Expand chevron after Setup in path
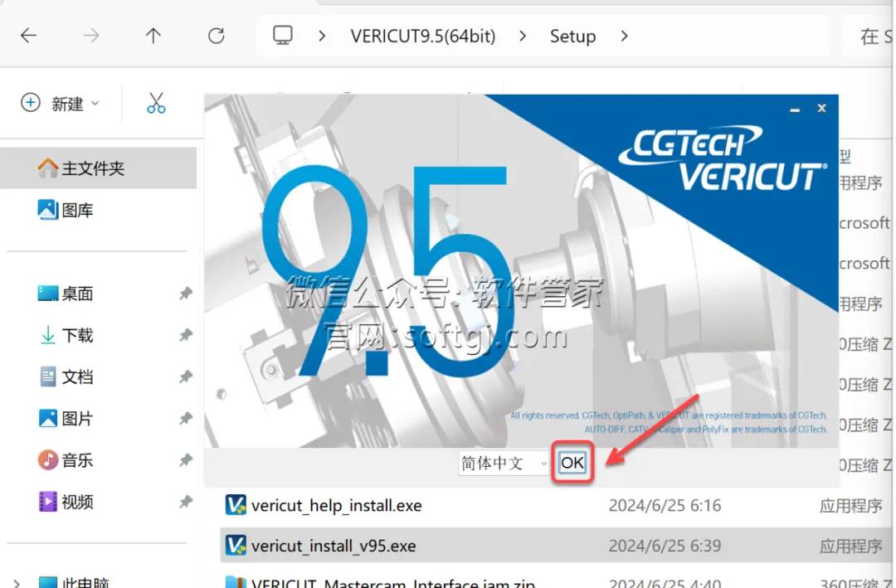This screenshot has width=896, height=588. [624, 36]
